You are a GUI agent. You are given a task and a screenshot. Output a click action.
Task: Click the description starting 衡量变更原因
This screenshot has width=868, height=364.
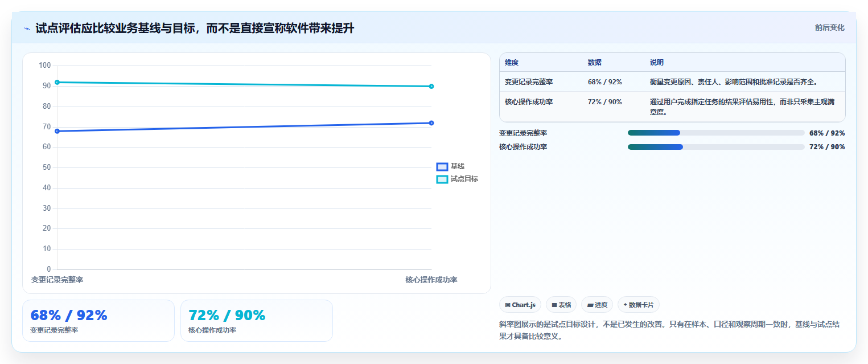734,82
